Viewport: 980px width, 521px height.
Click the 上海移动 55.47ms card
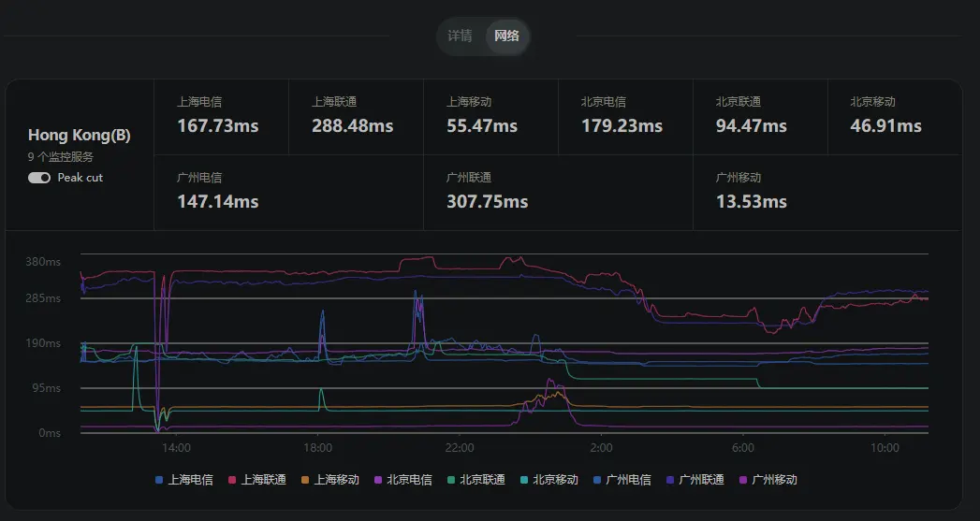pyautogui.click(x=490, y=116)
